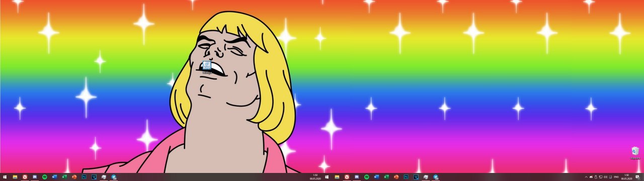This screenshot has width=644, height=181.
Task: Launch PowerPoint on right monitor taskbar
Action: [x=396, y=177]
